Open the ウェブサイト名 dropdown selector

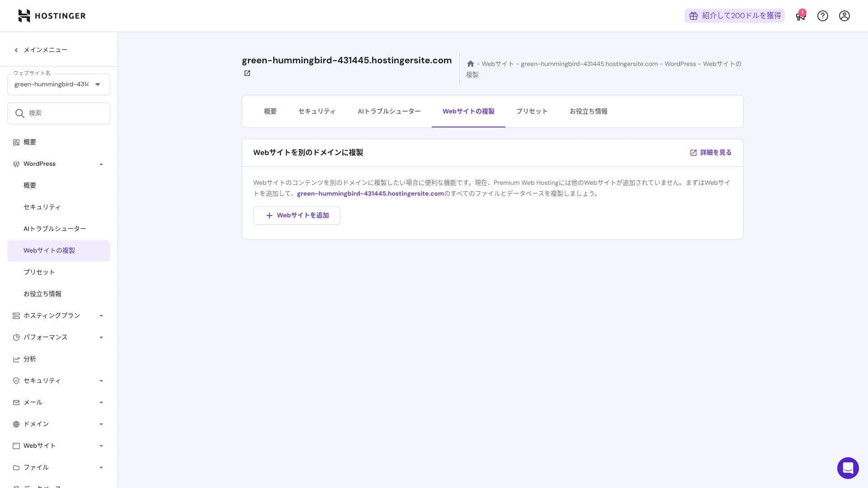(x=59, y=84)
